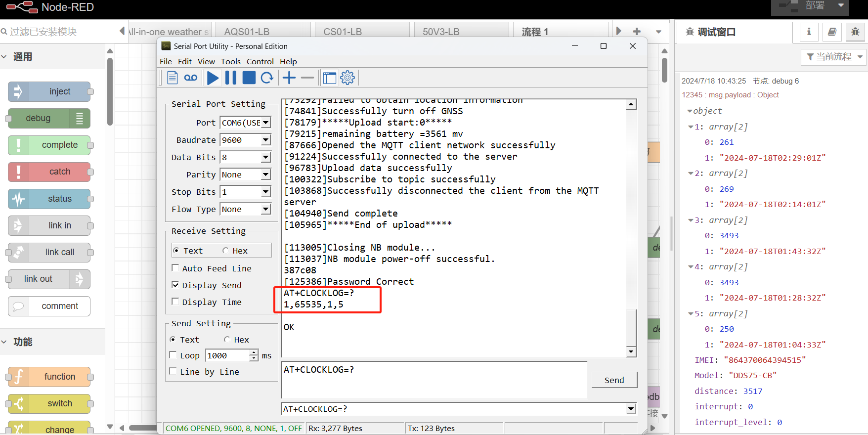Select the link in node in the palette
This screenshot has height=435, width=868.
pyautogui.click(x=49, y=225)
